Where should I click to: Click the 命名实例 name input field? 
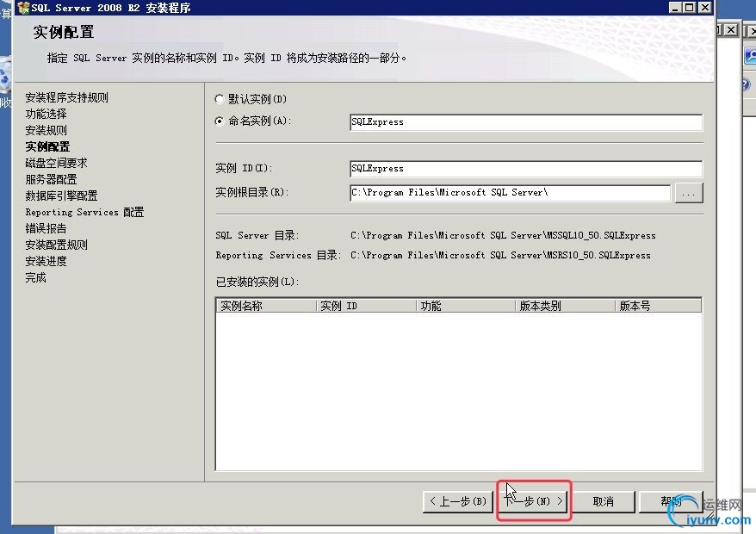pyautogui.click(x=526, y=122)
